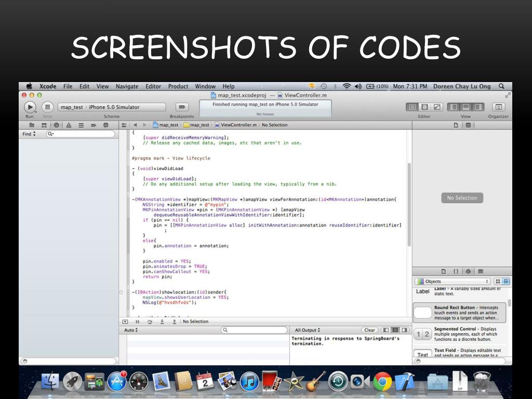Show the Debug navigator
Screen dimensions: 532x399
[x=81, y=125]
